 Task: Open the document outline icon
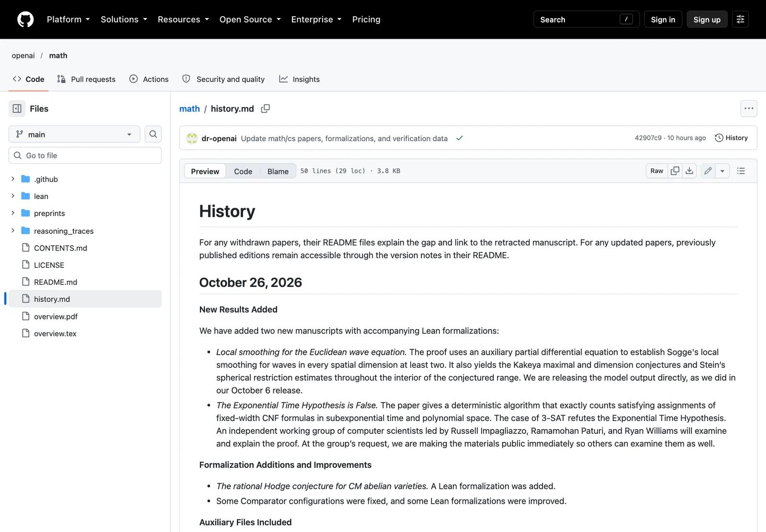pos(741,171)
